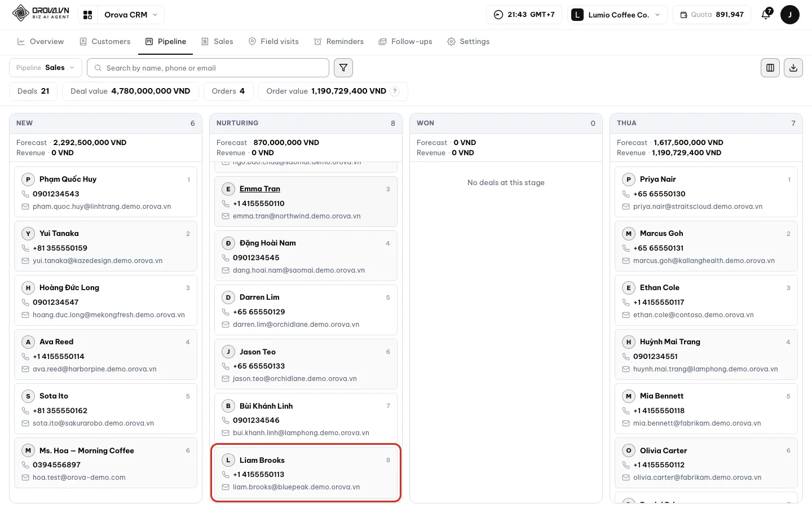This screenshot has width=812, height=508.
Task: Click the email icon on Mia Bennett's card
Action: coord(626,423)
